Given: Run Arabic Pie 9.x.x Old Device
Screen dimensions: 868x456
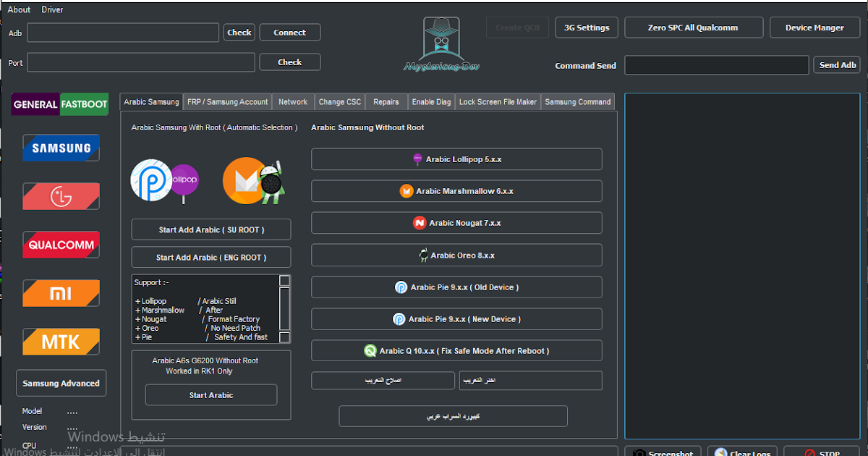Looking at the screenshot, I should pyautogui.click(x=456, y=287).
